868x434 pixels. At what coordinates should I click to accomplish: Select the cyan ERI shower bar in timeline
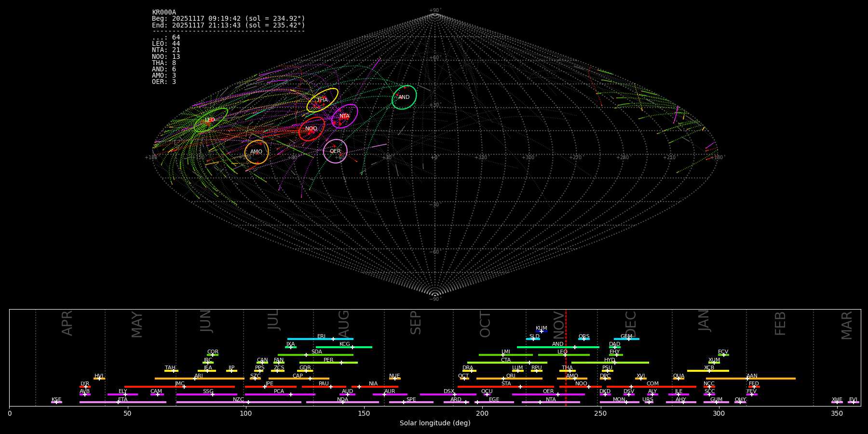click(x=320, y=339)
